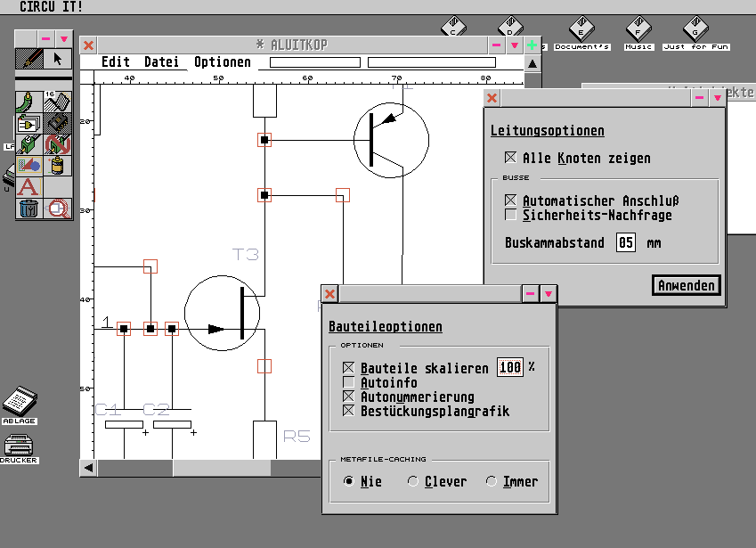756x548 pixels.
Task: Click the up scroll arrow of ALUITKOP window
Action: point(532,63)
